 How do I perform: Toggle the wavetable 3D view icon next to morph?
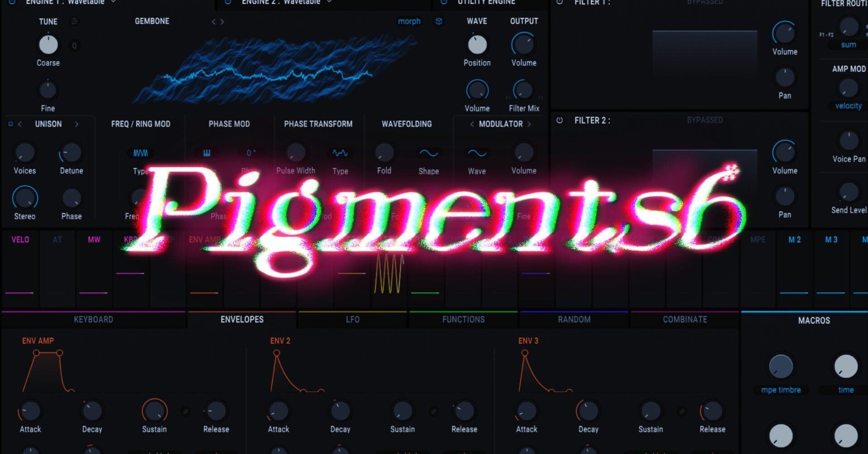(438, 21)
